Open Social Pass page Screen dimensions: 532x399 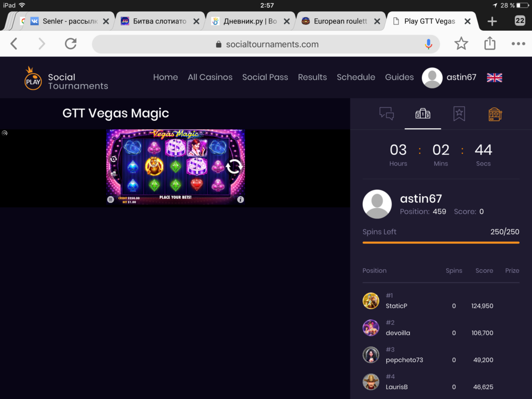pos(265,77)
